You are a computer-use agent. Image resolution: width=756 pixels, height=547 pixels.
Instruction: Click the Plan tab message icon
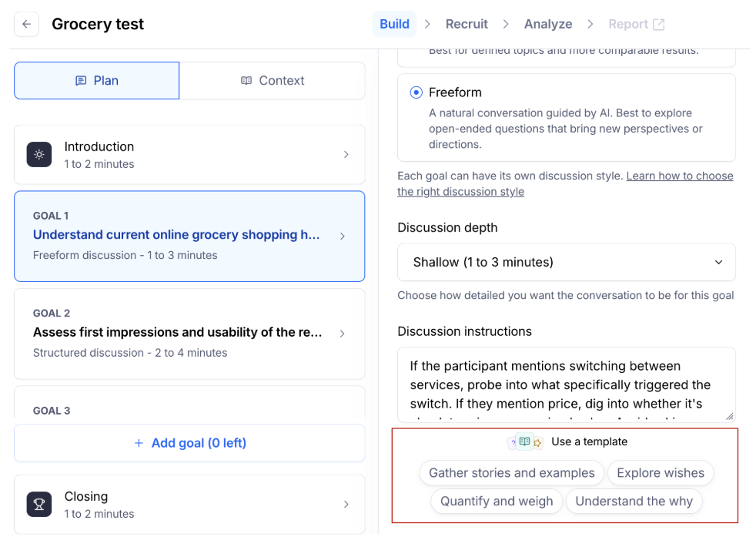coord(81,81)
